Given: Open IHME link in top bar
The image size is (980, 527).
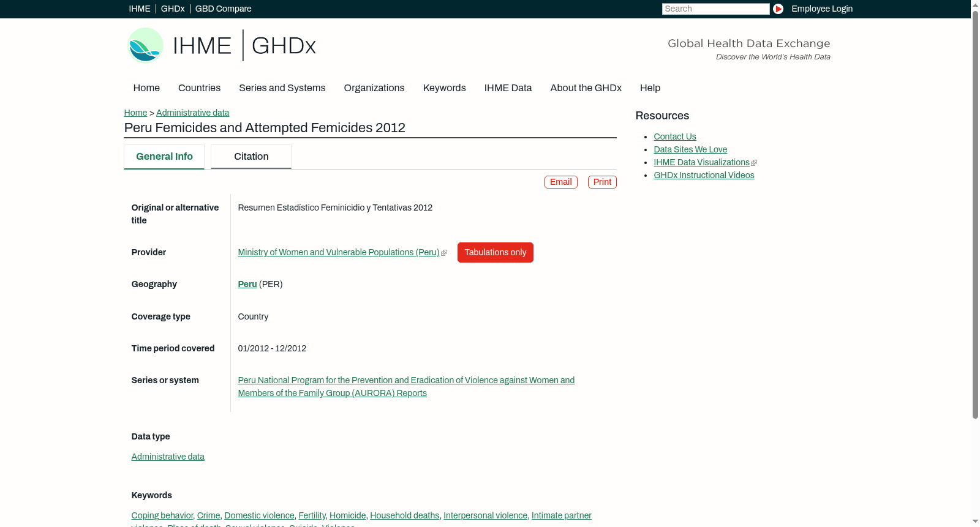Looking at the screenshot, I should pos(140,9).
